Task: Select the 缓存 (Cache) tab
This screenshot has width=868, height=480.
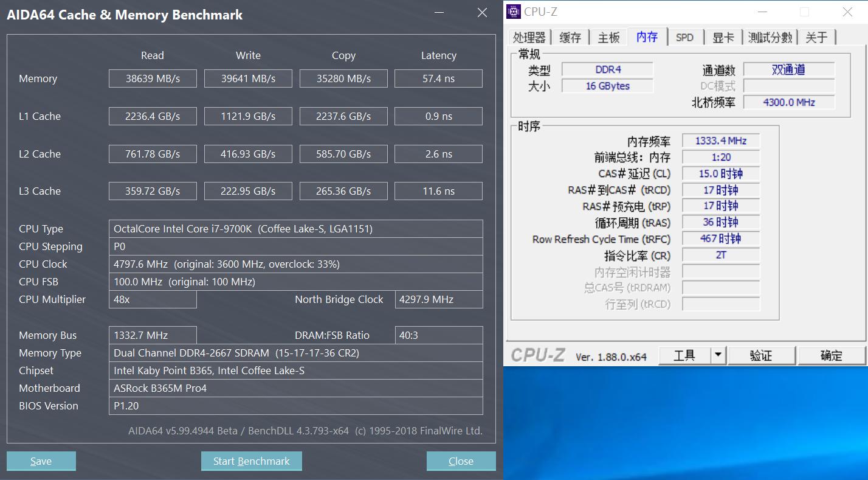Action: click(570, 37)
